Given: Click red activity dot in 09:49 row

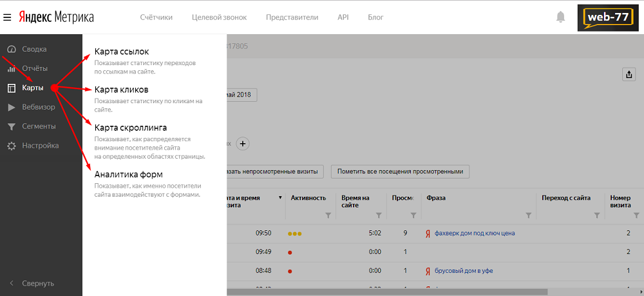Looking at the screenshot, I should 290,253.
